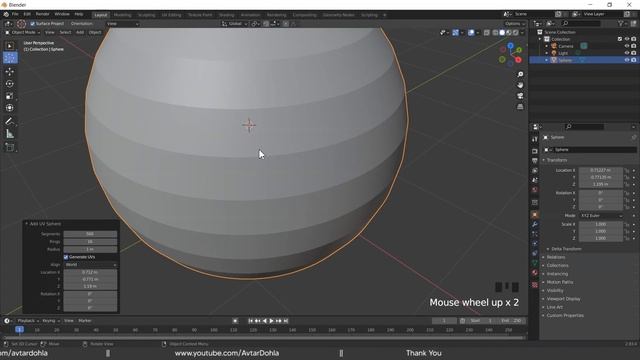The height and width of the screenshot is (360, 640).
Task: Open the Output properties tab icon
Action: (x=535, y=161)
